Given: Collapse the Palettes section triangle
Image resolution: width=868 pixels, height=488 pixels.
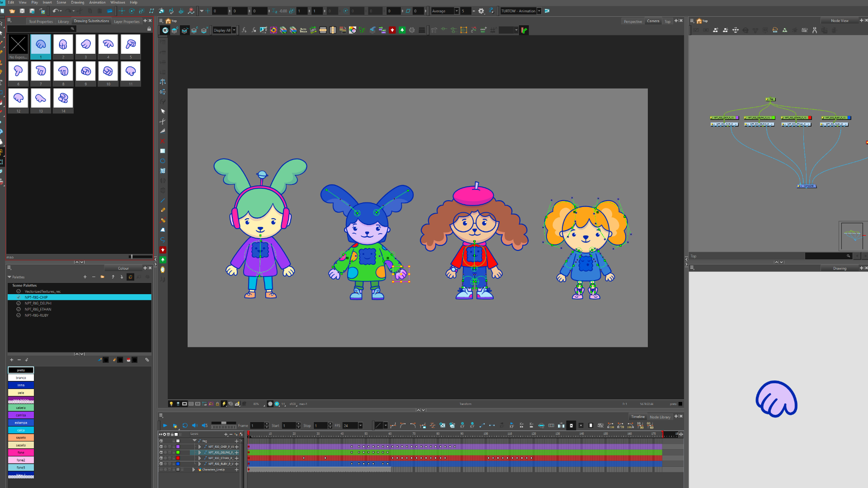Looking at the screenshot, I should pos(9,277).
